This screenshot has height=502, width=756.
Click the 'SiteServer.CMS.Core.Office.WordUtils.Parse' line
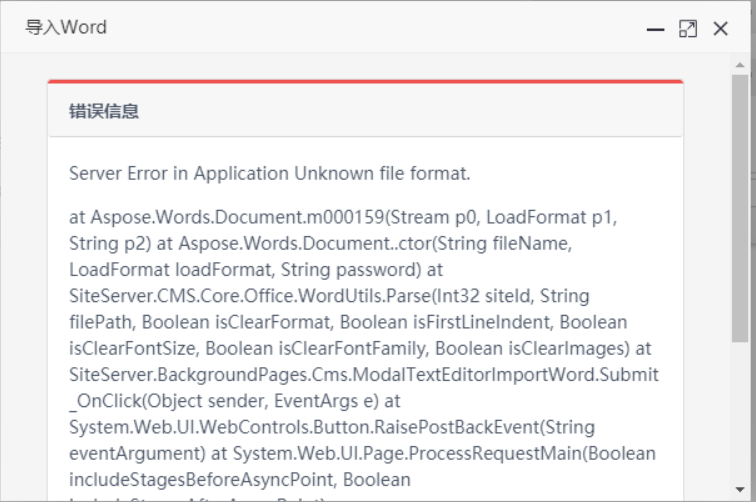pos(329,296)
